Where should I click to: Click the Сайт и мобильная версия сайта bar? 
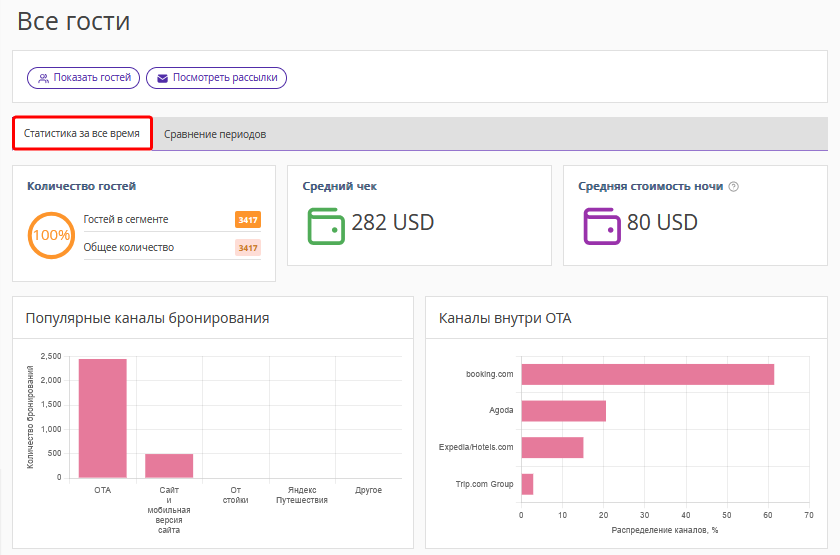click(x=169, y=465)
